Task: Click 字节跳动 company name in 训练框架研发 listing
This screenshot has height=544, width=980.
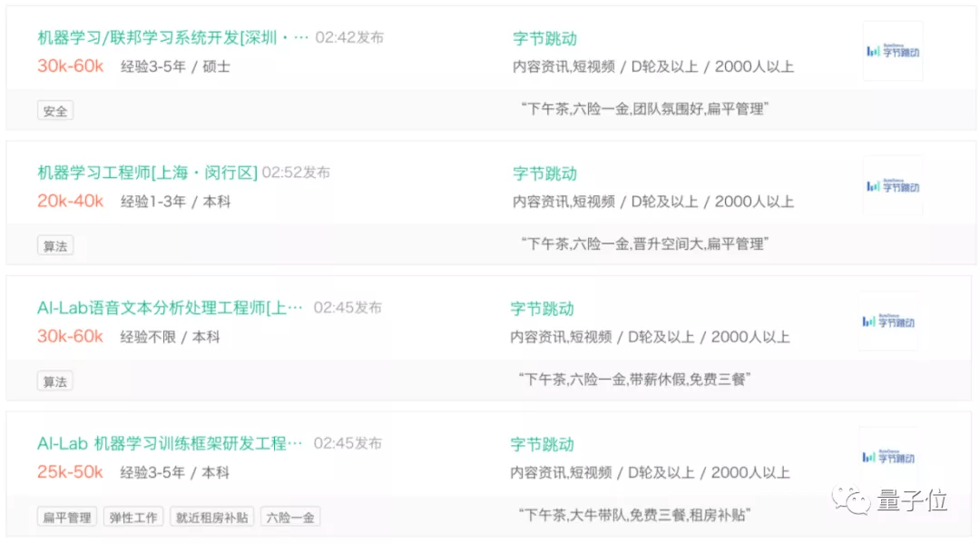Action: click(x=542, y=444)
